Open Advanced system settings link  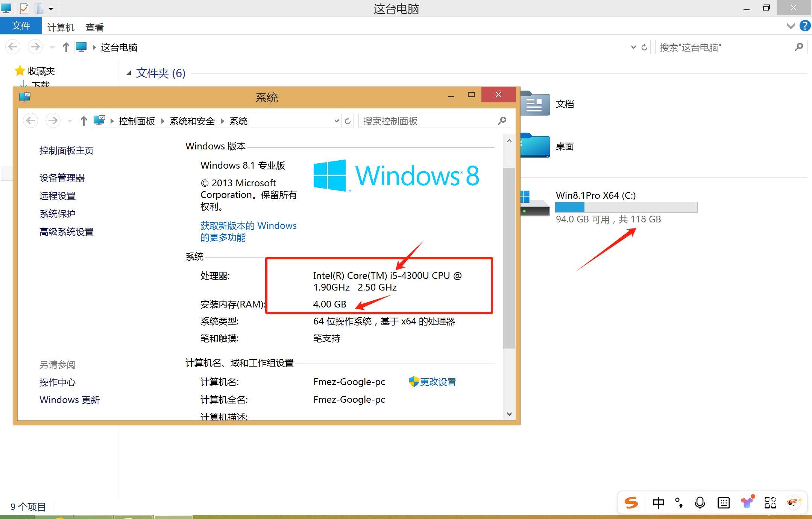[x=66, y=232]
